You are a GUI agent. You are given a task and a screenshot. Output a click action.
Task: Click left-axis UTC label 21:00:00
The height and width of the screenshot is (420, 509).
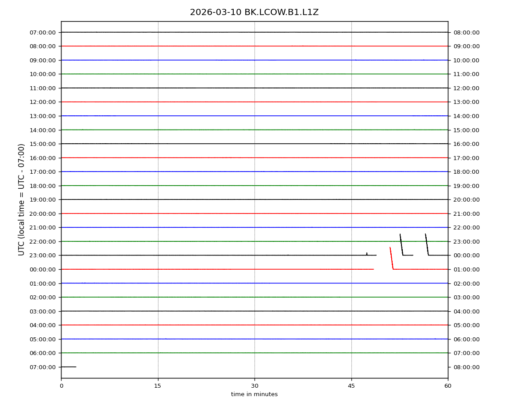point(42,227)
